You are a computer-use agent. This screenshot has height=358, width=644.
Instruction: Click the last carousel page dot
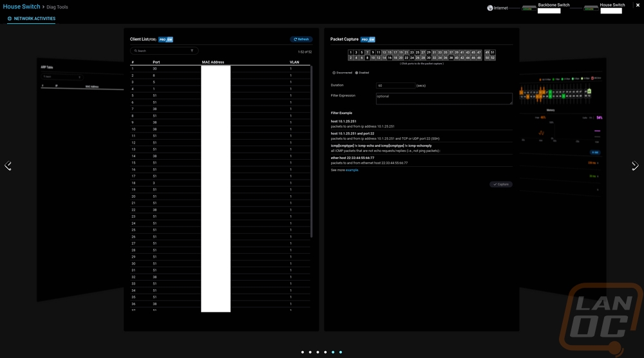[341, 352]
